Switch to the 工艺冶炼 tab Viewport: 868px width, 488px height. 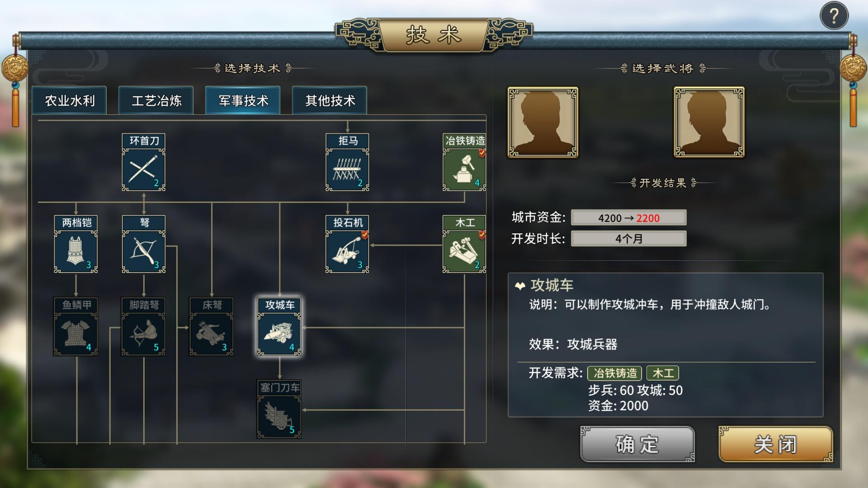156,100
